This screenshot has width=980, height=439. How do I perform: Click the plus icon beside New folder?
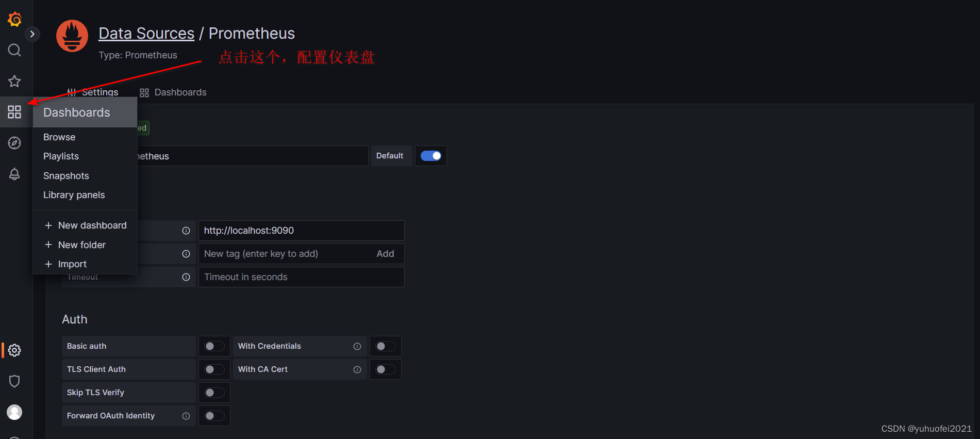[x=48, y=245]
